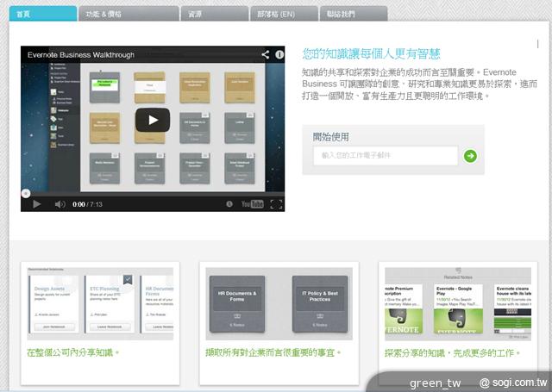Click the 在整個公司內分享知識 link
The height and width of the screenshot is (392, 552).
tap(72, 352)
